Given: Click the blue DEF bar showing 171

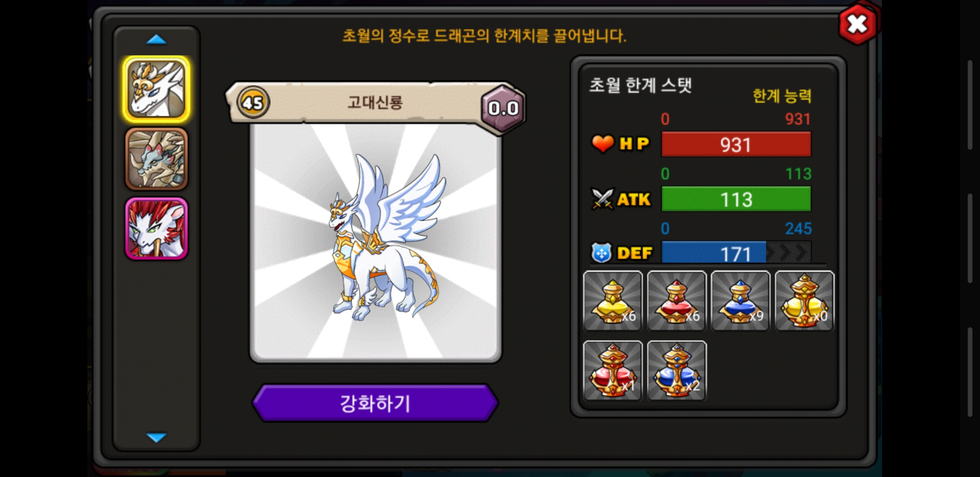Looking at the screenshot, I should pos(736,253).
